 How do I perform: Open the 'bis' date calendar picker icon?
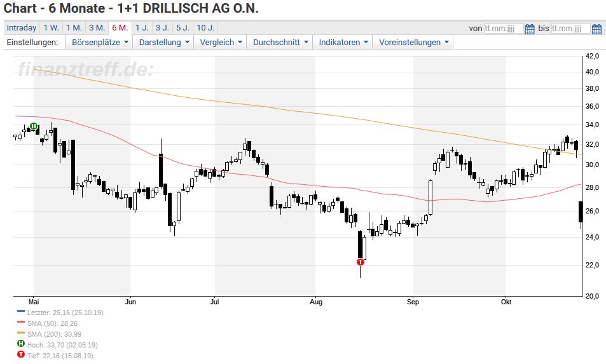point(596,29)
